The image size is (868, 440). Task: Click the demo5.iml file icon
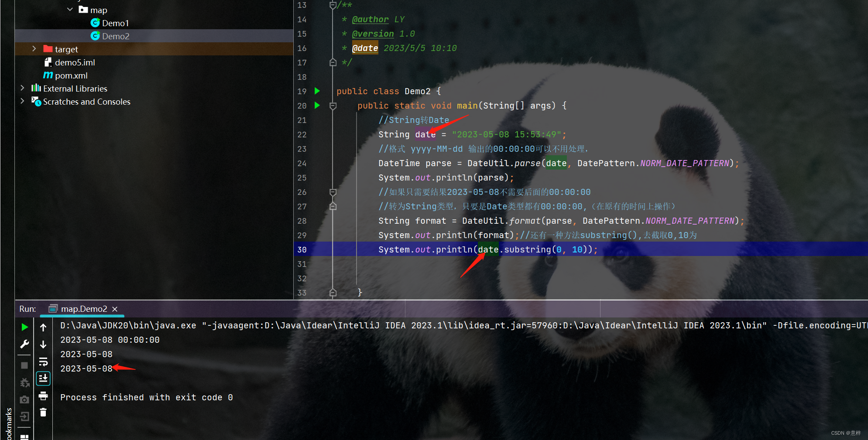pyautogui.click(x=48, y=62)
